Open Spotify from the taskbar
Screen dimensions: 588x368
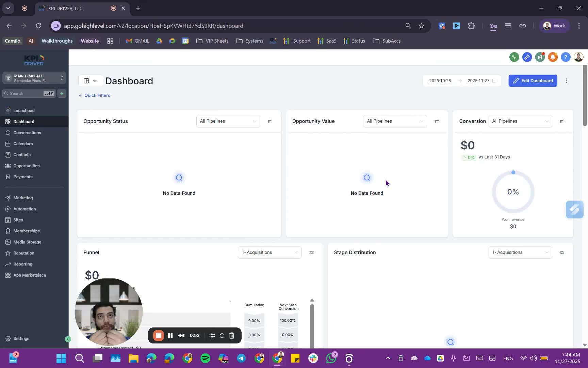coord(206,358)
